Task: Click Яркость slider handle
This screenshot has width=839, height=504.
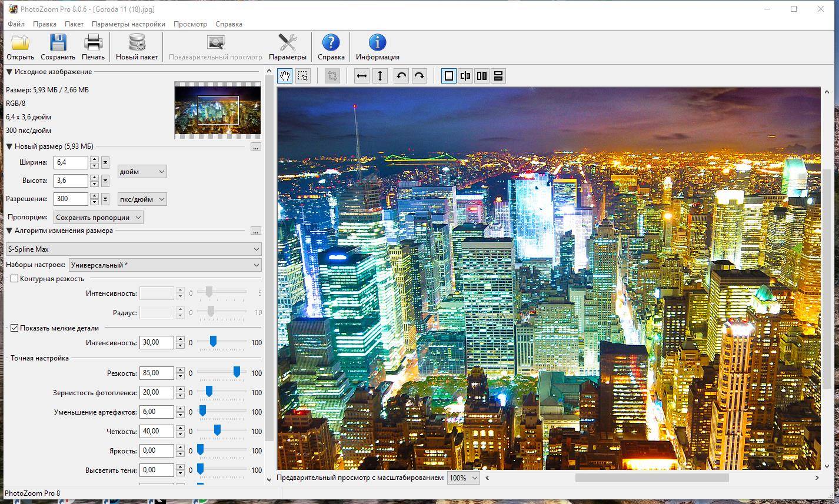Action: pyautogui.click(x=200, y=450)
